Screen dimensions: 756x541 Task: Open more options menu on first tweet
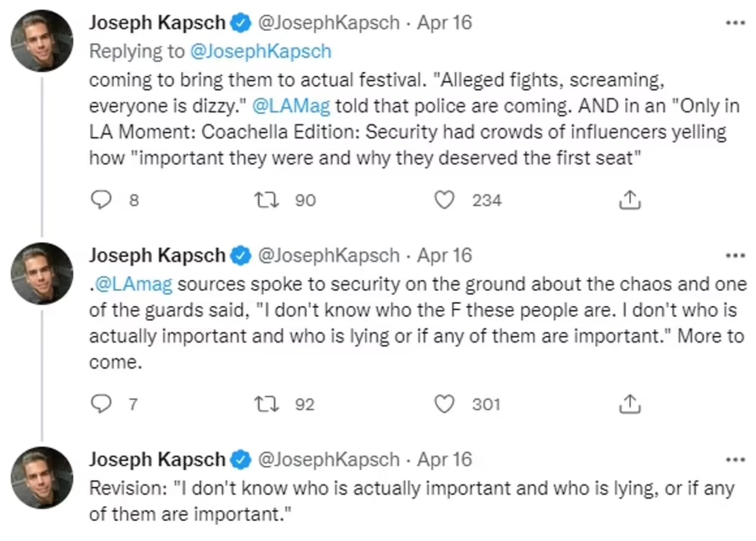(x=735, y=23)
